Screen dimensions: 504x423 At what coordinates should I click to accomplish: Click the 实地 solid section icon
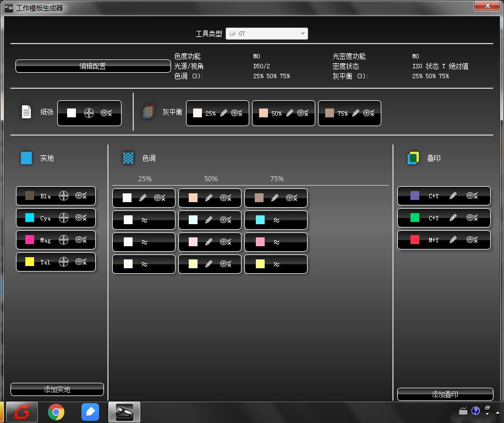[x=26, y=158]
